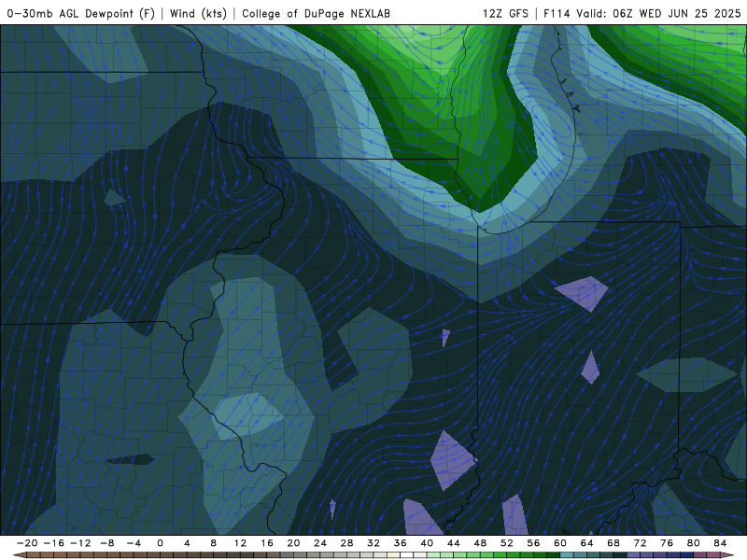Click the right end arrow of the color bar
The image size is (747, 560).
pyautogui.click(x=728, y=555)
